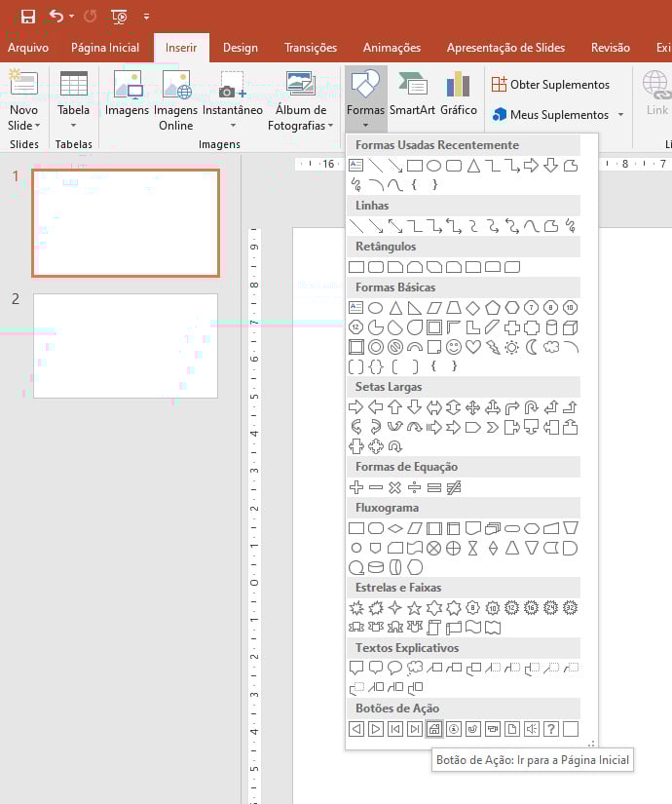Image resolution: width=672 pixels, height=804 pixels.
Task: Select the Flowchart Decision diamond
Action: pos(395,528)
